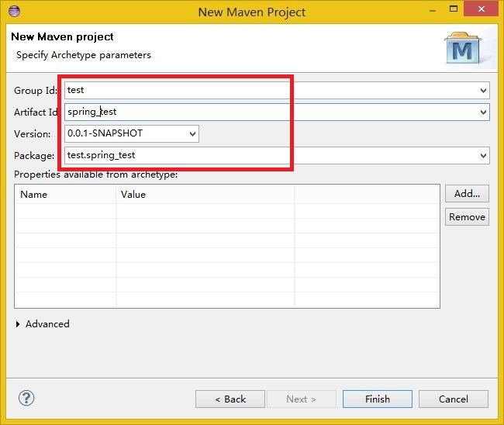Open the Version dropdown arrow
Viewport: 504px width, 425px height.
tap(192, 133)
